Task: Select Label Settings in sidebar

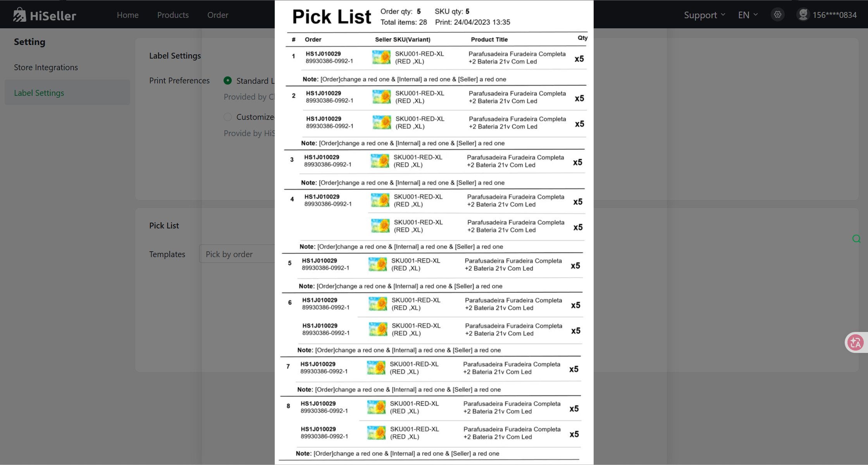Action: point(39,93)
